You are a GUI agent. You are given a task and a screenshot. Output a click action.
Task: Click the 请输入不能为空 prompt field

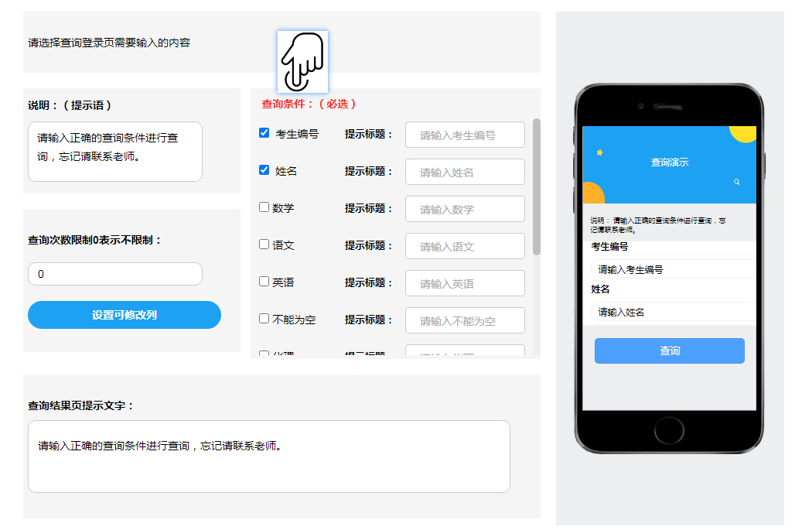click(465, 320)
